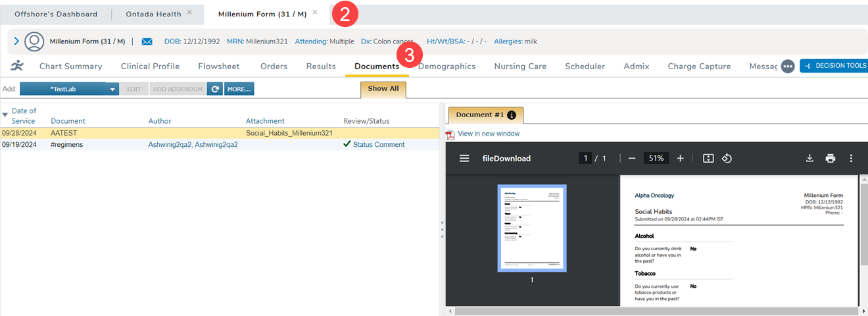Expand the patient header banner chevron
The height and width of the screenshot is (316, 868).
[x=16, y=41]
